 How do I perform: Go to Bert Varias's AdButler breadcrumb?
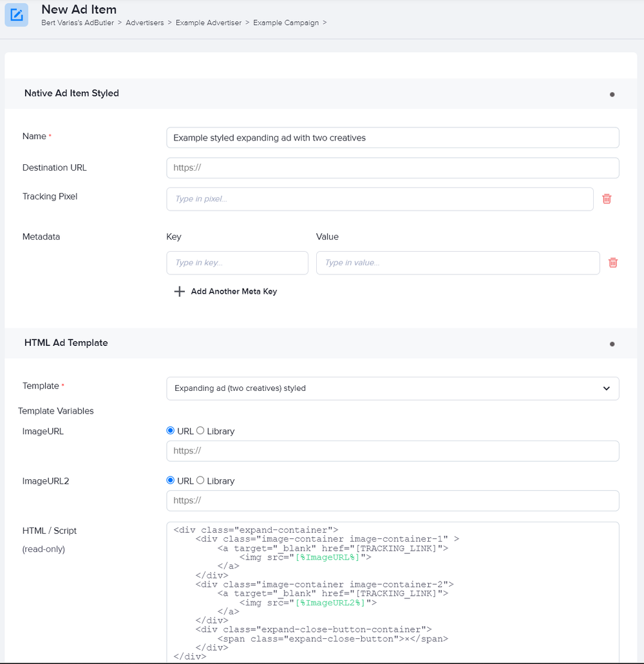(77, 23)
